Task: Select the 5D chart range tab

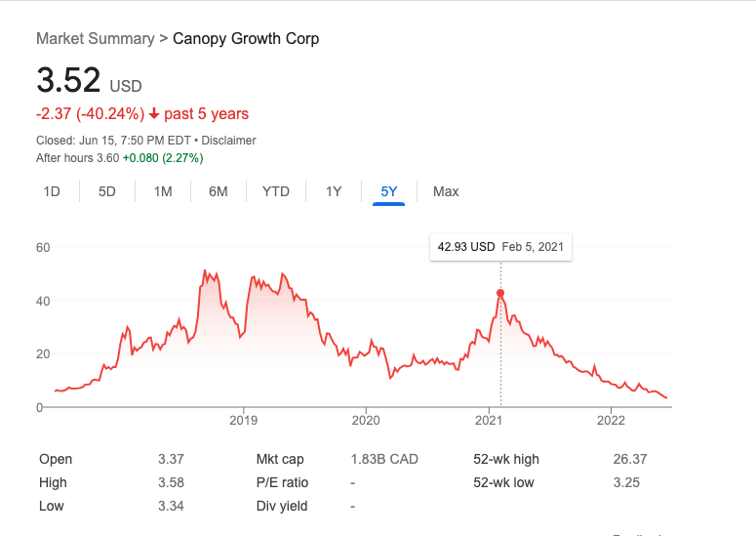Action: 107,191
